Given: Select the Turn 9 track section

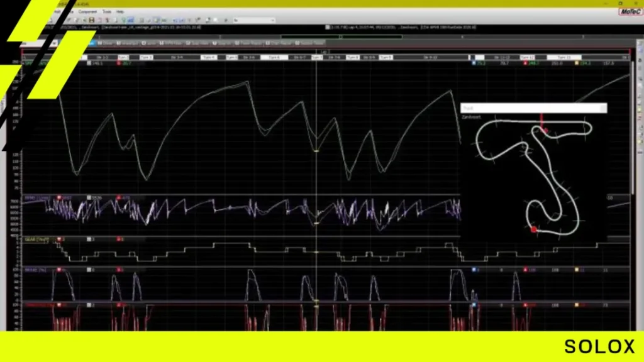Looking at the screenshot, I should tap(386, 57).
